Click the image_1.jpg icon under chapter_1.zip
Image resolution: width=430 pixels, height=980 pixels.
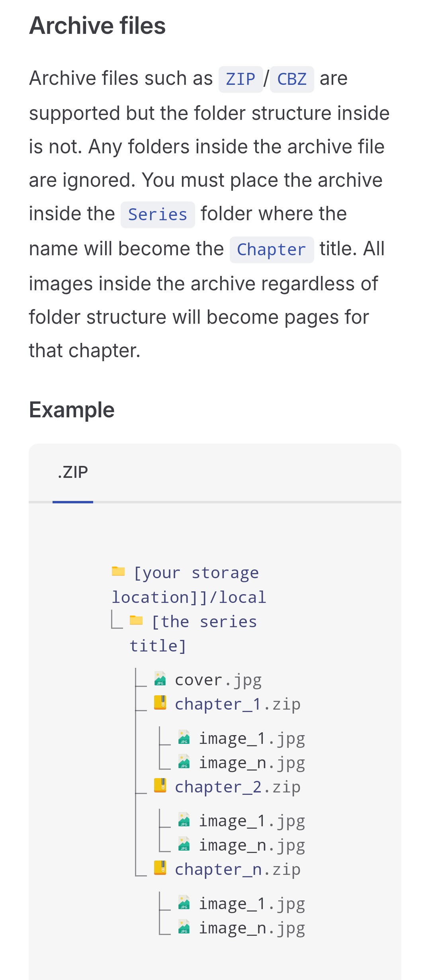184,737
